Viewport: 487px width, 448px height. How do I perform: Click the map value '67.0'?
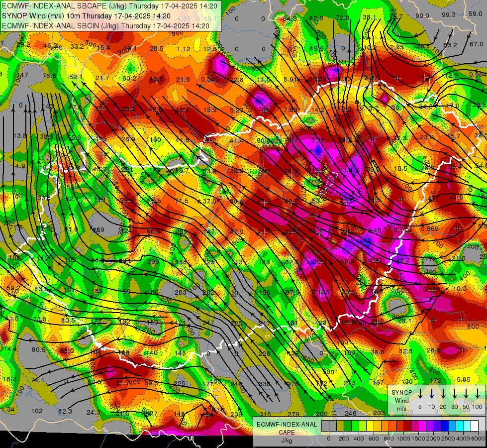point(476,44)
